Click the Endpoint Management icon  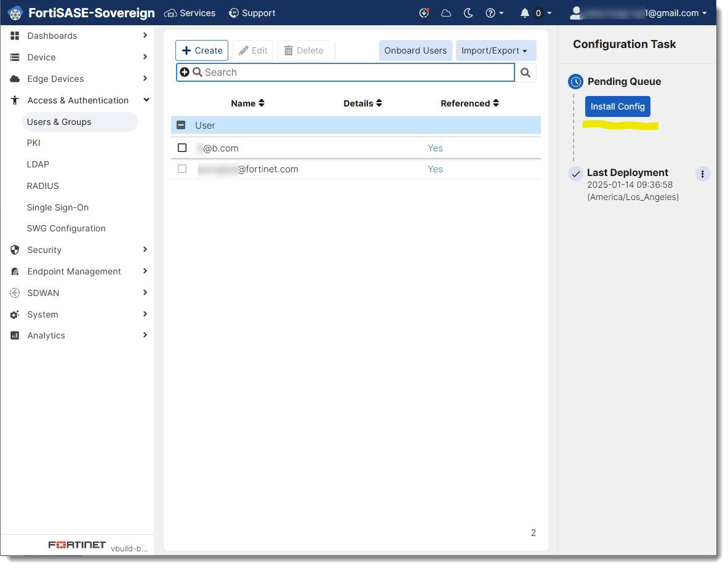(15, 272)
